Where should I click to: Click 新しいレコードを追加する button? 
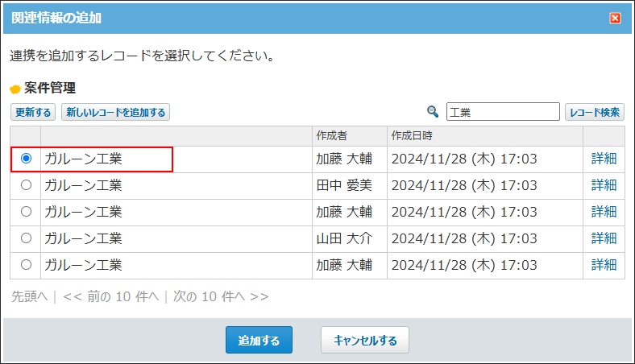115,112
